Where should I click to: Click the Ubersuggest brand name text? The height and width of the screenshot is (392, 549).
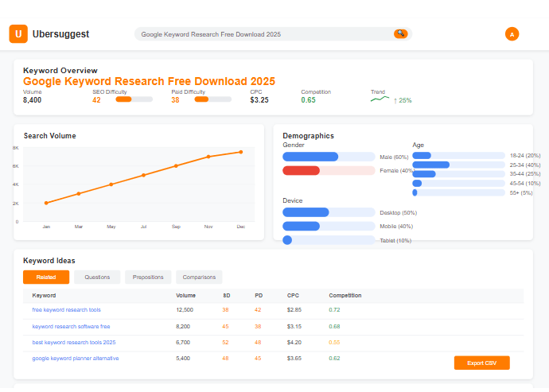pyautogui.click(x=60, y=34)
